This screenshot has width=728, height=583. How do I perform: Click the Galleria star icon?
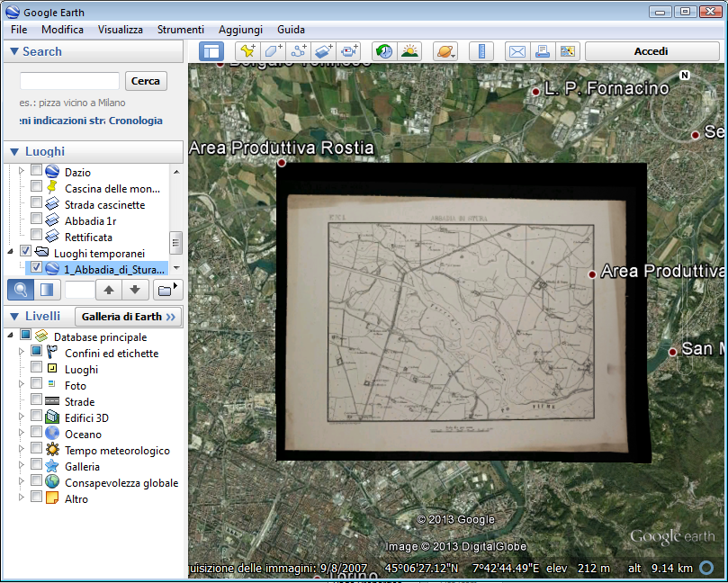coord(52,465)
